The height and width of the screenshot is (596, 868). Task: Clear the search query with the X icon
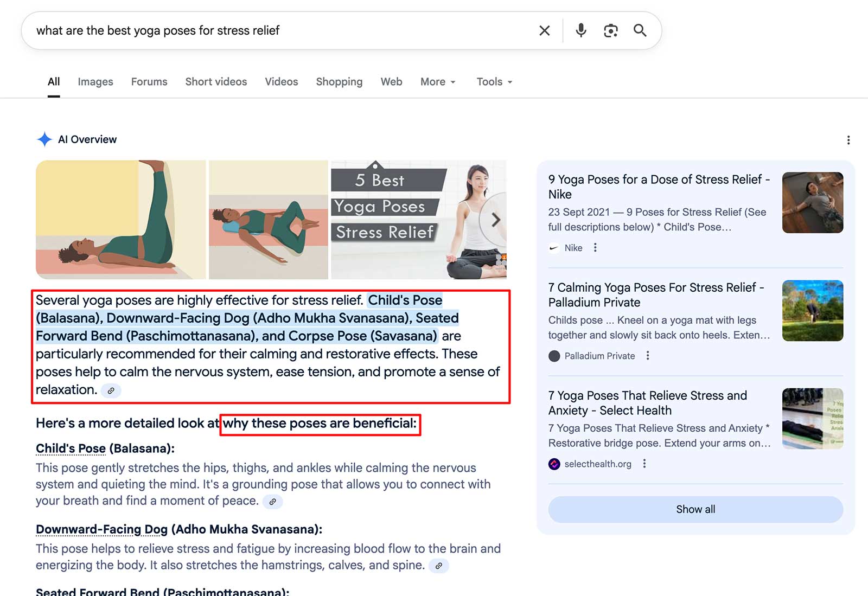tap(544, 30)
